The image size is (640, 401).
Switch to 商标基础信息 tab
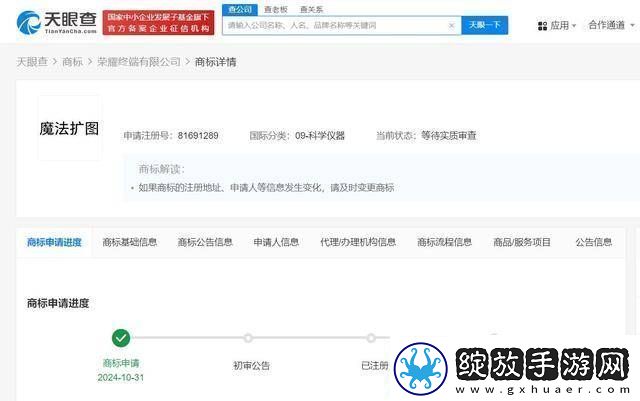coord(130,242)
